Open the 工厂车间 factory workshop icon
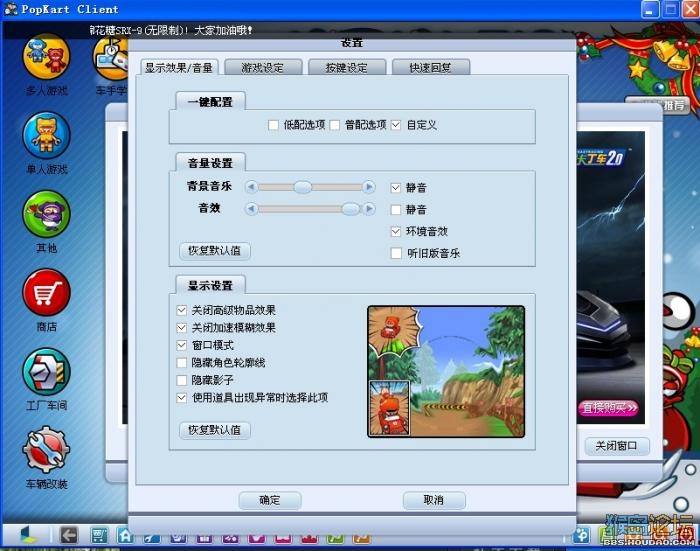This screenshot has width=700, height=551. coord(46,372)
